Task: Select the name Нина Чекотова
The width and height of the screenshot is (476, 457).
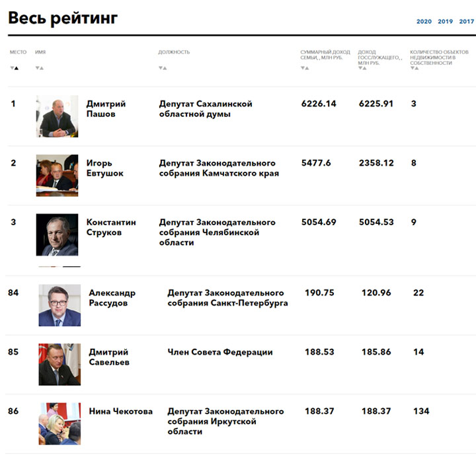Action: tap(120, 411)
